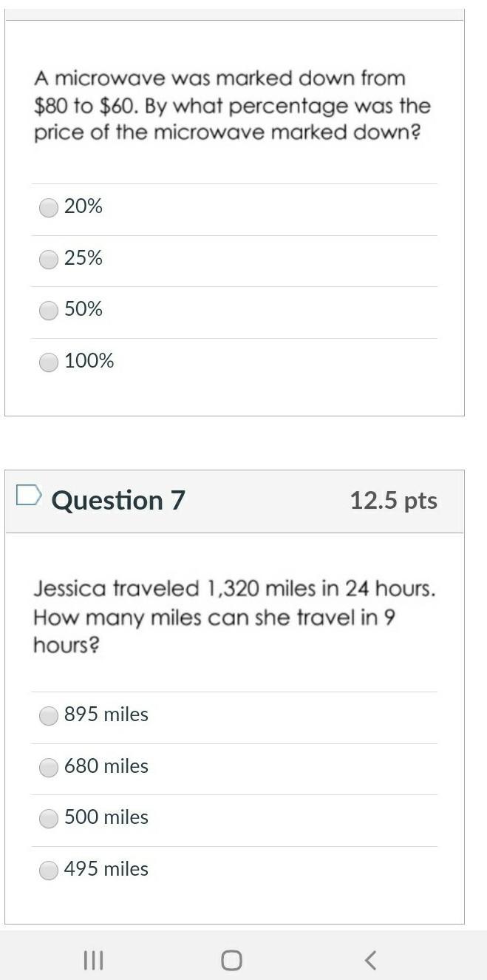The image size is (487, 980).
Task: Open Android recent apps button
Action: (93, 960)
